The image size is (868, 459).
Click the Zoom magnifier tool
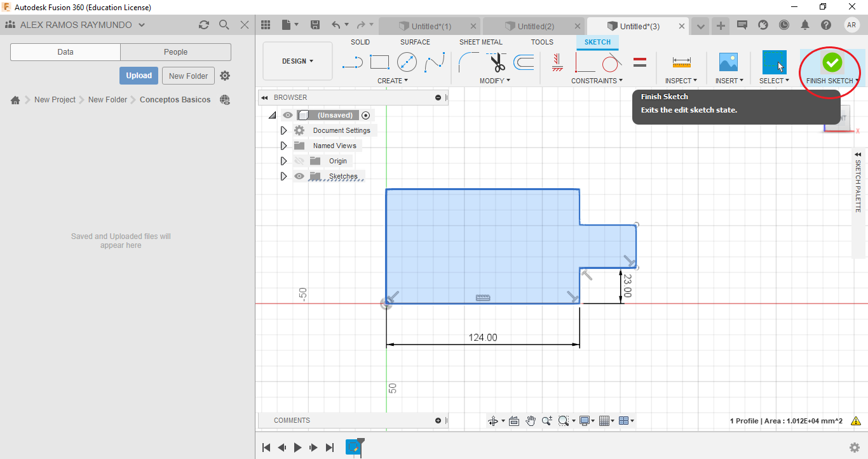546,421
